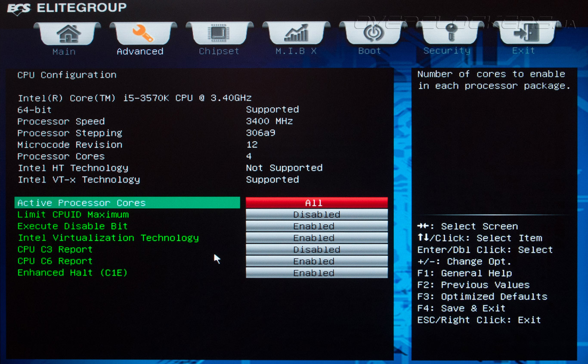Click the Intel VT-x 'Supported' value
Viewport: 588px width, 364px height.
272,179
